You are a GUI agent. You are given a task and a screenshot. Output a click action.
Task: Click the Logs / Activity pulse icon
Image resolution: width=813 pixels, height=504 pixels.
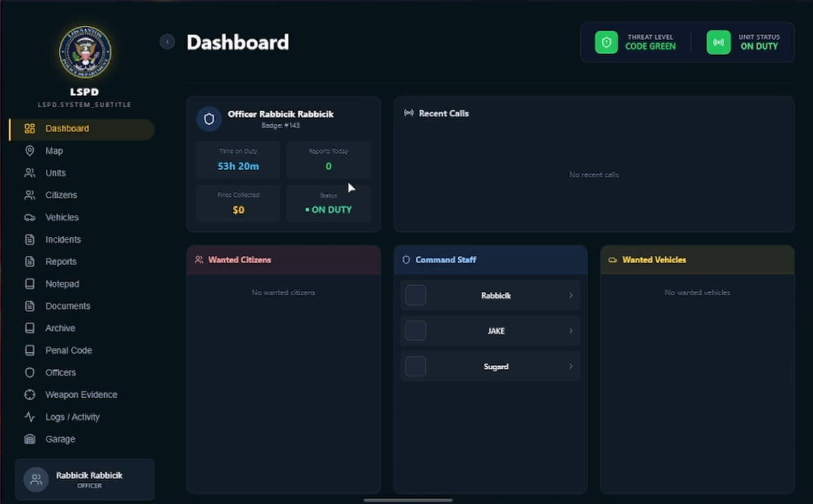[30, 417]
